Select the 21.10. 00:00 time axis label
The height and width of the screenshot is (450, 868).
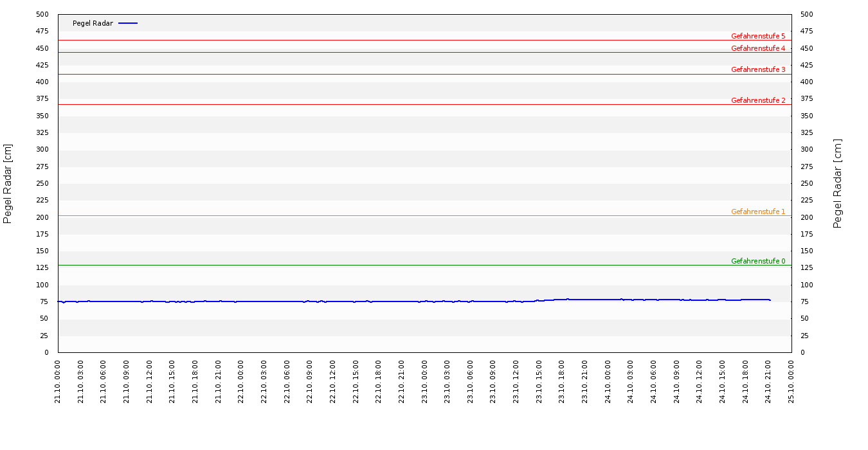(x=58, y=382)
